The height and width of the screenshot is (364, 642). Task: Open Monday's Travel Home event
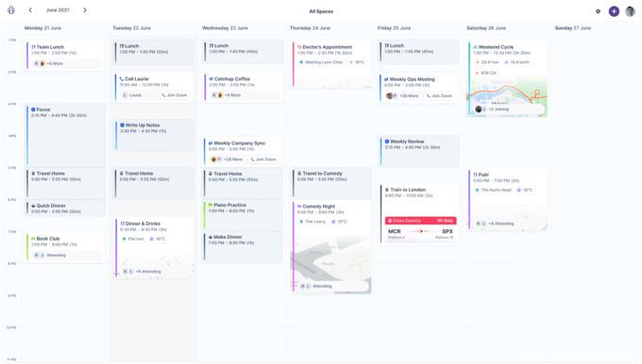pyautogui.click(x=65, y=183)
